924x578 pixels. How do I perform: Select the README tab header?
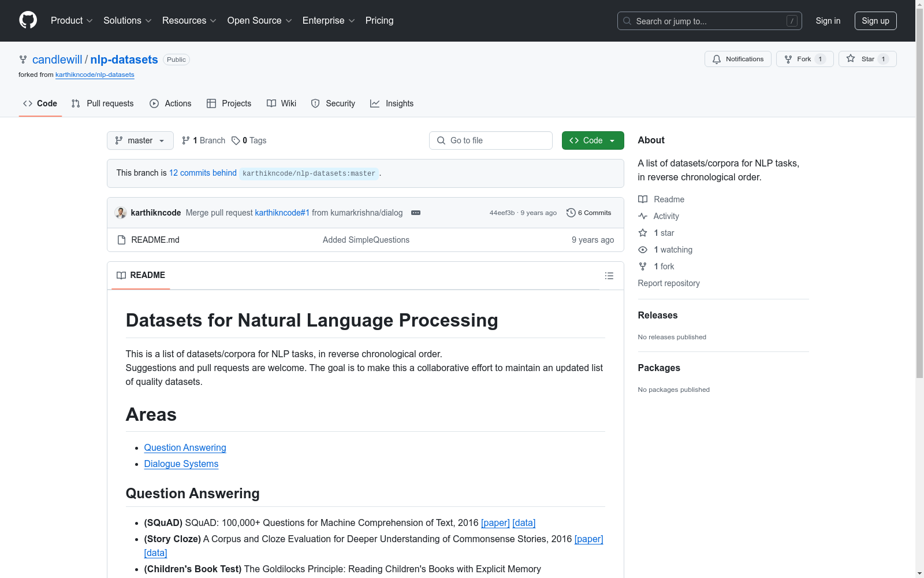tap(141, 275)
